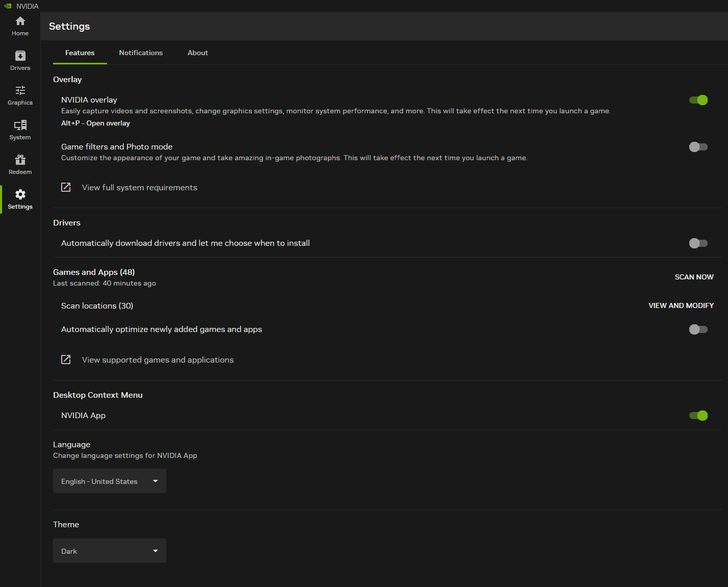Screen dimensions: 728x587
Task: Switch to the Features tab
Action: 80,53
